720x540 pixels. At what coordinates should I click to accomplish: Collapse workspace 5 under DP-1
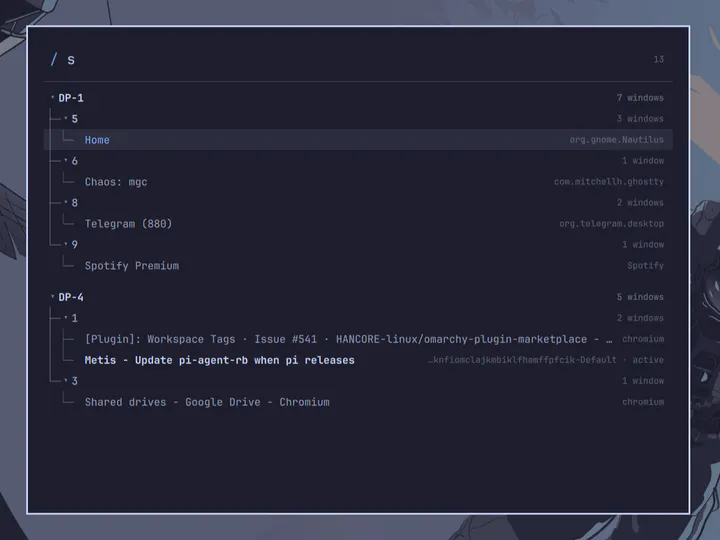coord(66,118)
